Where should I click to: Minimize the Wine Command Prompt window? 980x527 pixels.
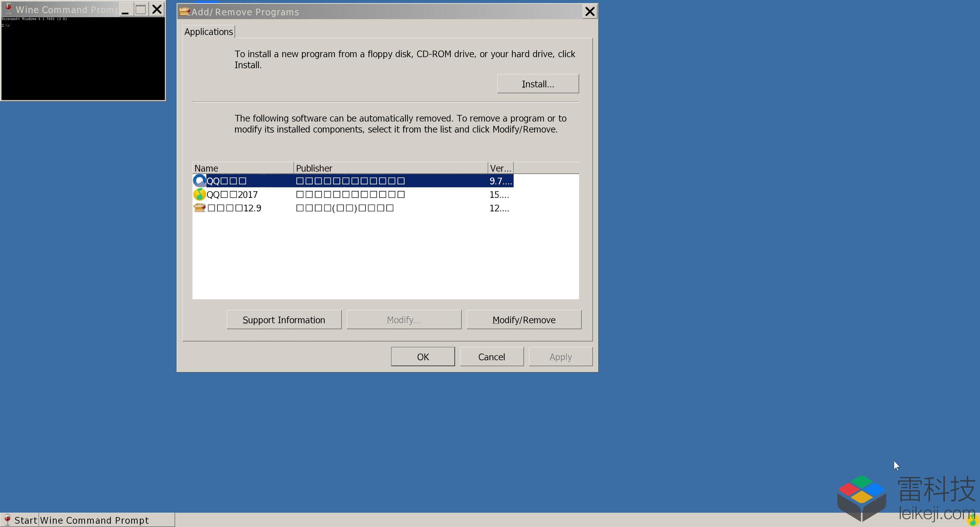click(125, 9)
